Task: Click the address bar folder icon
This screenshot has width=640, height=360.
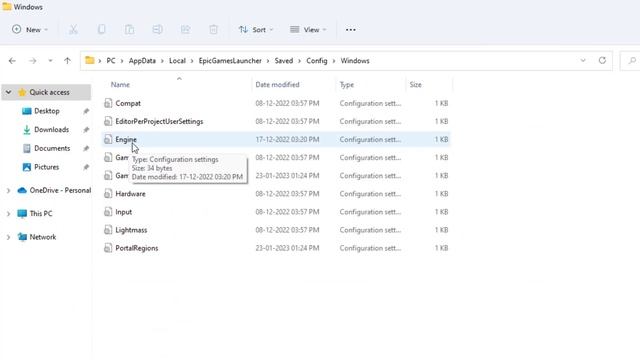Action: (90, 60)
